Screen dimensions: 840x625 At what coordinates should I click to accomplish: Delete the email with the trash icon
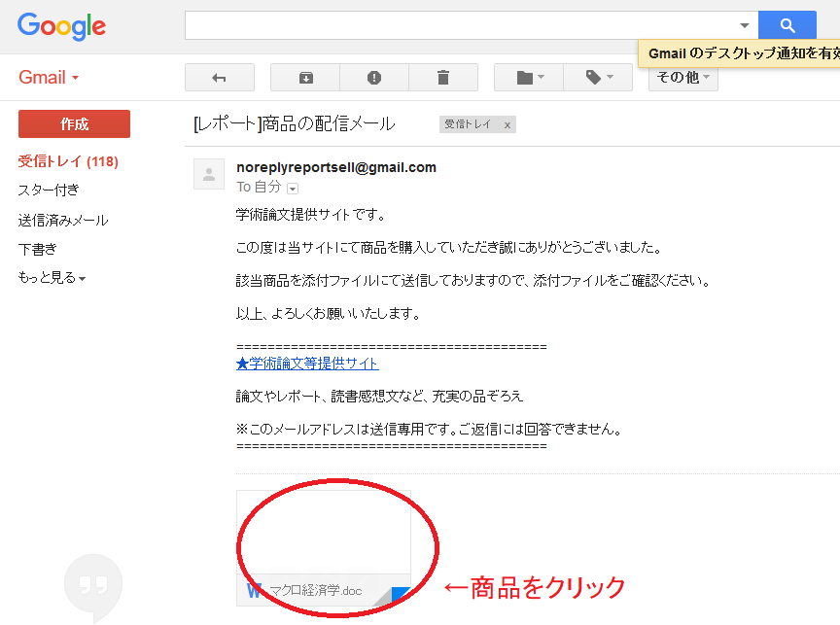pos(443,78)
